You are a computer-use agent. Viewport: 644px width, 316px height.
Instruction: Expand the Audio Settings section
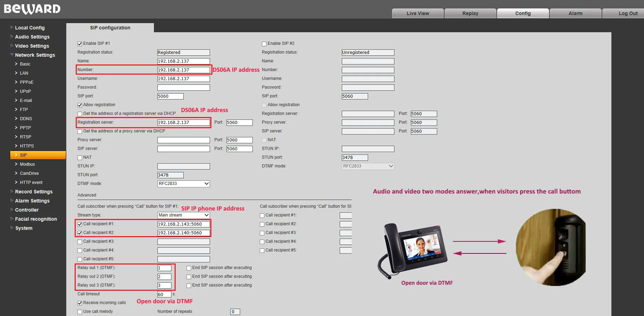32,37
